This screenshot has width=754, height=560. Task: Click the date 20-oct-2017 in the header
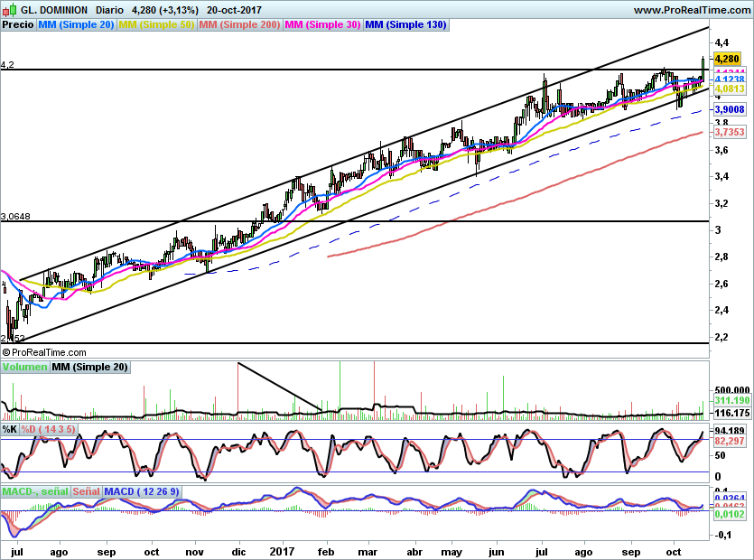(x=234, y=10)
